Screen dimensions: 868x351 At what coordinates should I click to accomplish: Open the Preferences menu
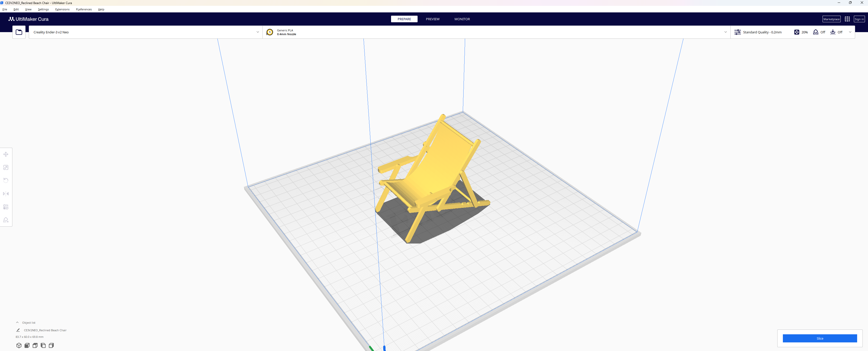click(x=84, y=9)
